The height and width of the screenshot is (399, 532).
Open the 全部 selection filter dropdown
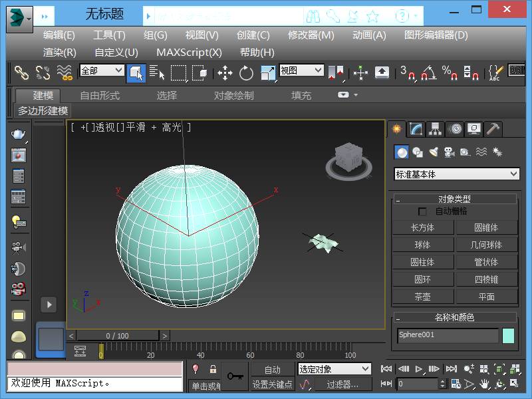102,70
